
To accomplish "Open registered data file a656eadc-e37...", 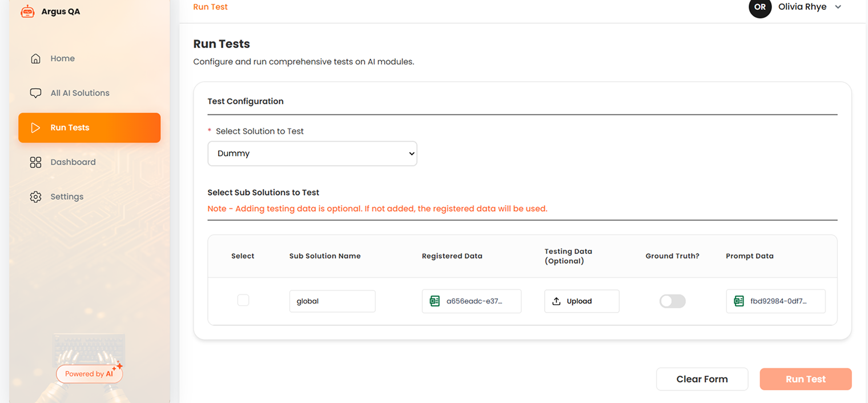I will tap(471, 301).
